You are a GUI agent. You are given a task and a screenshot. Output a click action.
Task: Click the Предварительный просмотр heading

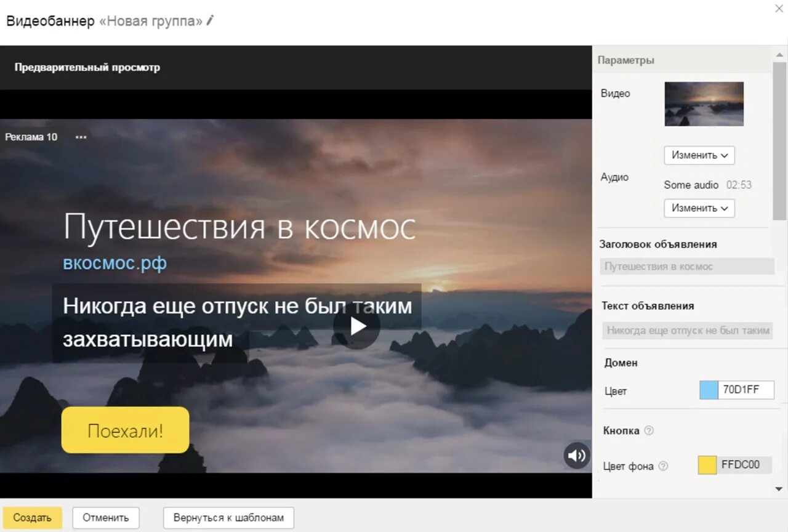pos(87,67)
